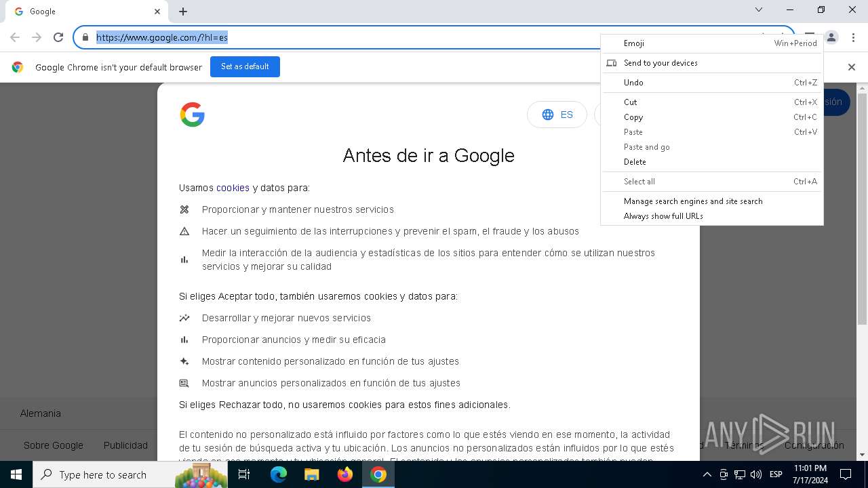Open the Chrome profile avatar
This screenshot has height=488, width=868.
832,37
